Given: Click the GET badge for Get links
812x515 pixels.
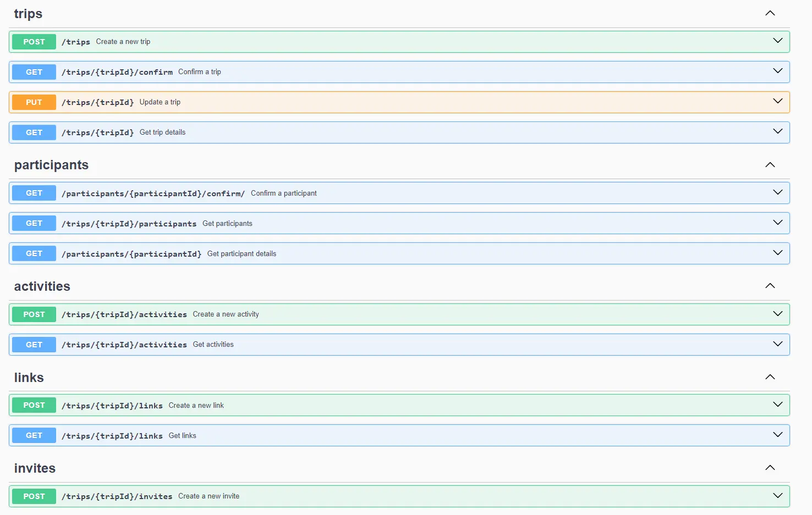Looking at the screenshot, I should [34, 435].
